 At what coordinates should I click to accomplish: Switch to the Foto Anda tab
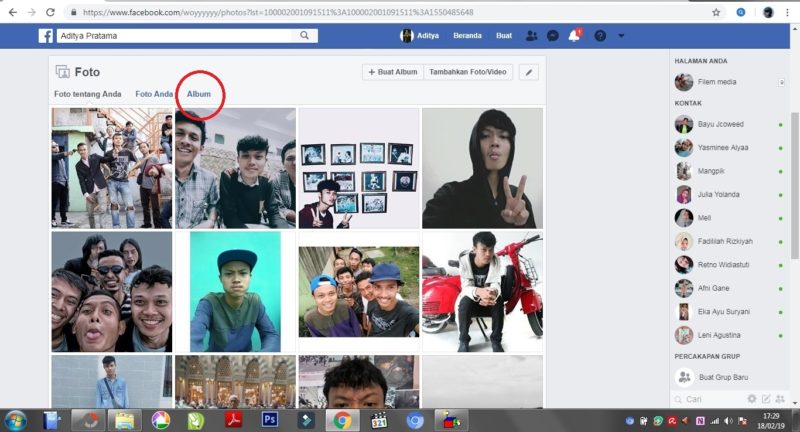click(x=154, y=94)
